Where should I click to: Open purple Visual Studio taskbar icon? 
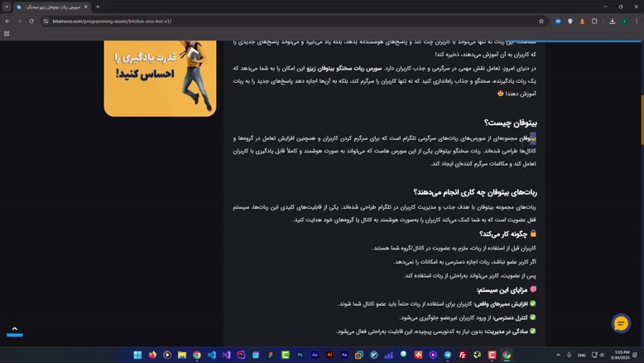(x=226, y=355)
